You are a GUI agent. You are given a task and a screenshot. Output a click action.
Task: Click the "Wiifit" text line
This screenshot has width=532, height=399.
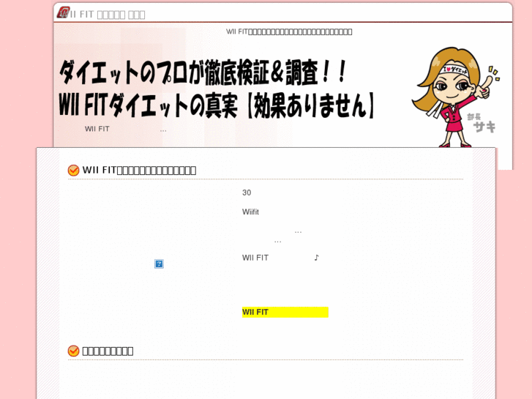point(250,212)
